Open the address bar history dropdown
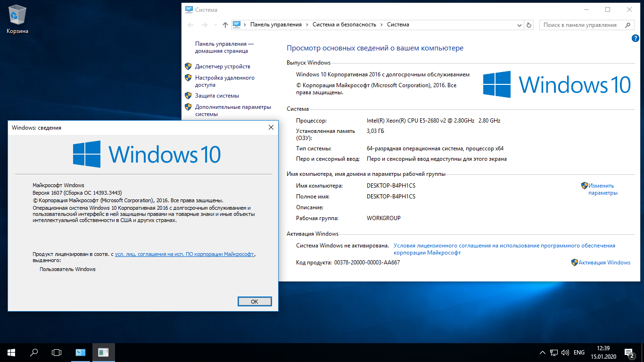644x362 pixels. pyautogui.click(x=520, y=25)
